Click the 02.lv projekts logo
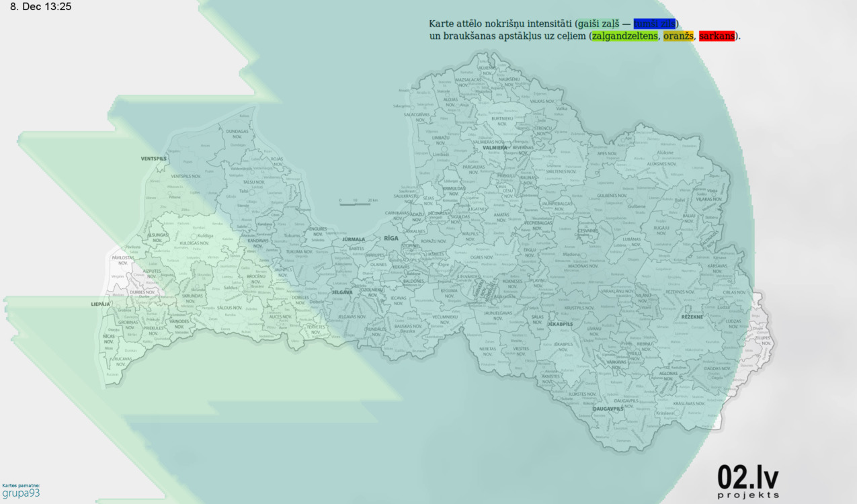This screenshot has width=857, height=504. 748,481
